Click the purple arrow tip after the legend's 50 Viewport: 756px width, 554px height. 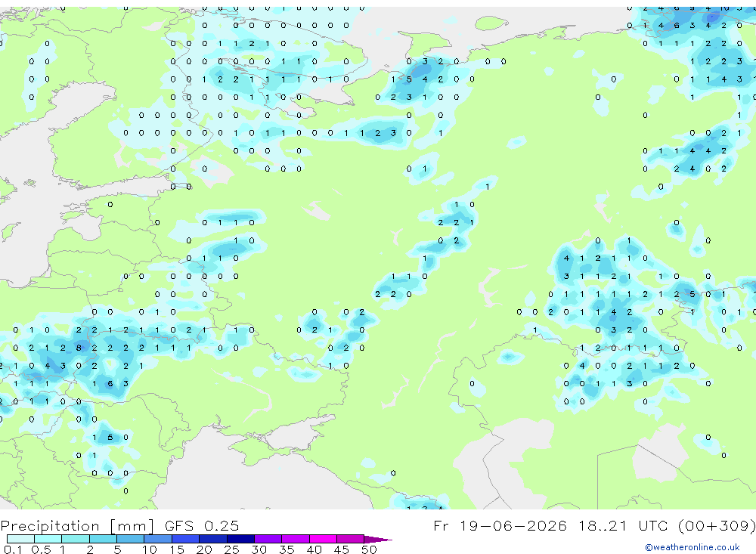pyautogui.click(x=378, y=540)
